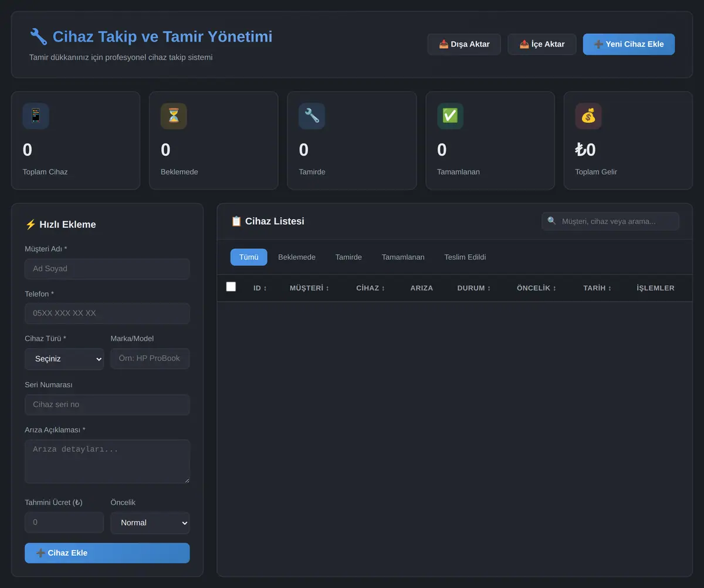The width and height of the screenshot is (704, 588).
Task: Click the device list search field
Action: [x=610, y=221]
